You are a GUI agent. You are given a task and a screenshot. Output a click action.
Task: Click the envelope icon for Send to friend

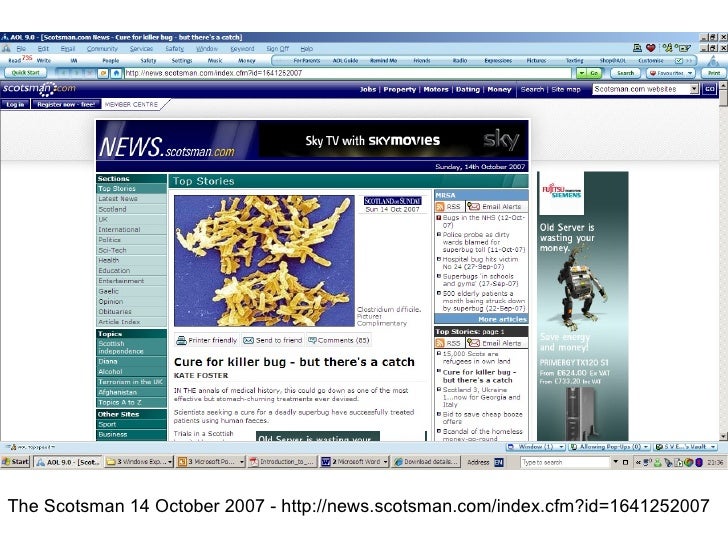248,341
